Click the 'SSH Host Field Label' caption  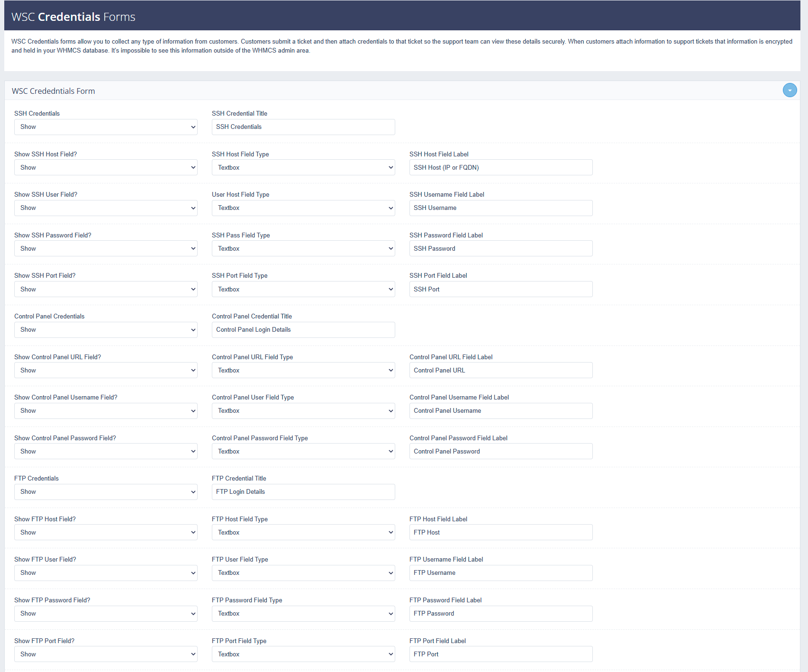(x=439, y=154)
